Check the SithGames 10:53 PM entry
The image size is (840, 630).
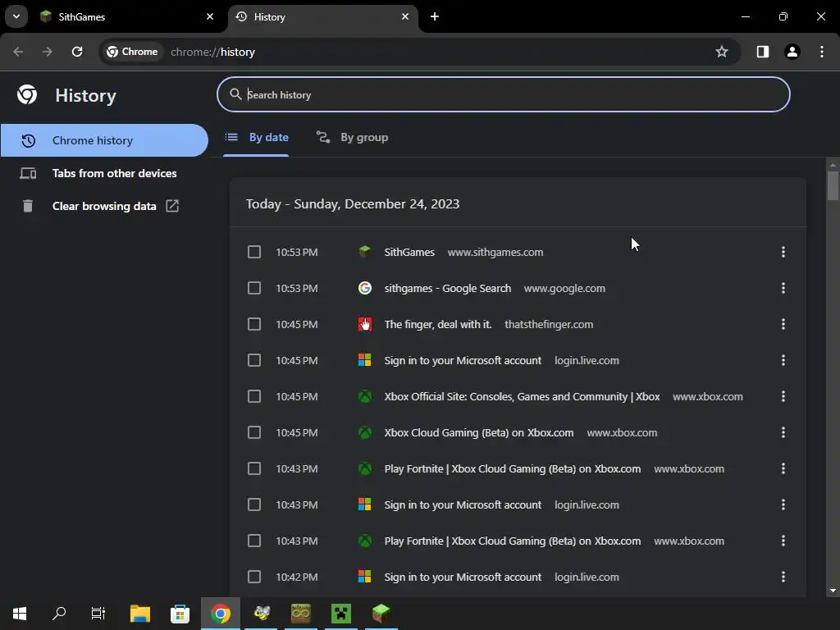[x=254, y=252]
